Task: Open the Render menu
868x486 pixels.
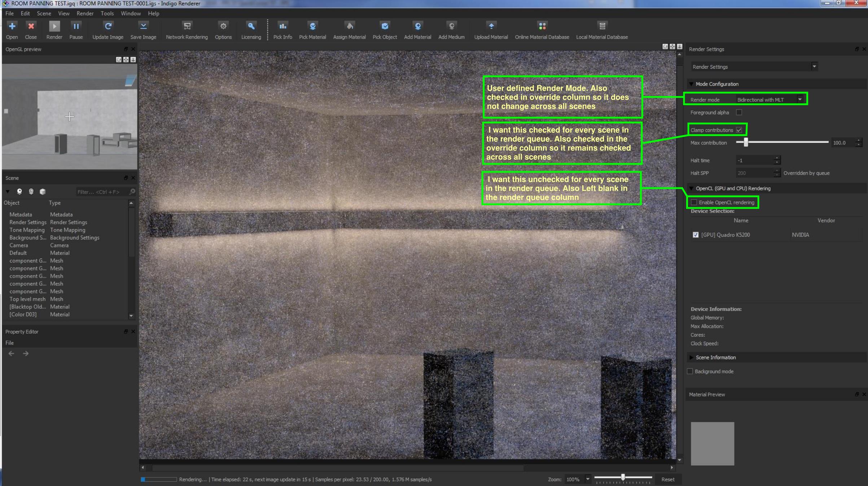Action: click(x=85, y=13)
